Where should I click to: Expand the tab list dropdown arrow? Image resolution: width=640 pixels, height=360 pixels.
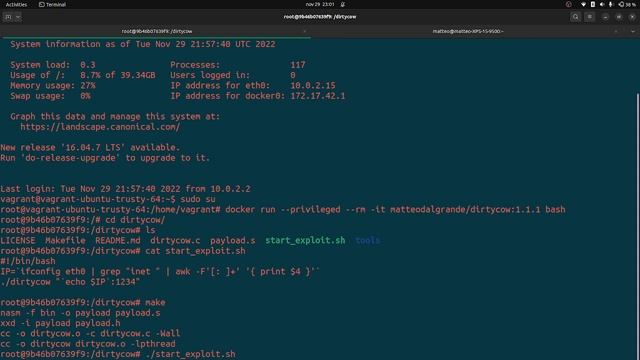click(633, 31)
